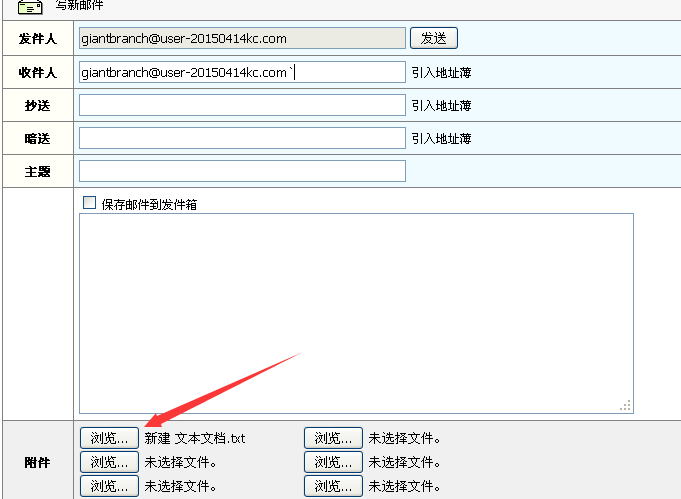The image size is (681, 499).
Task: Click the bottom-left 浏览 attachment button
Action: (109, 486)
